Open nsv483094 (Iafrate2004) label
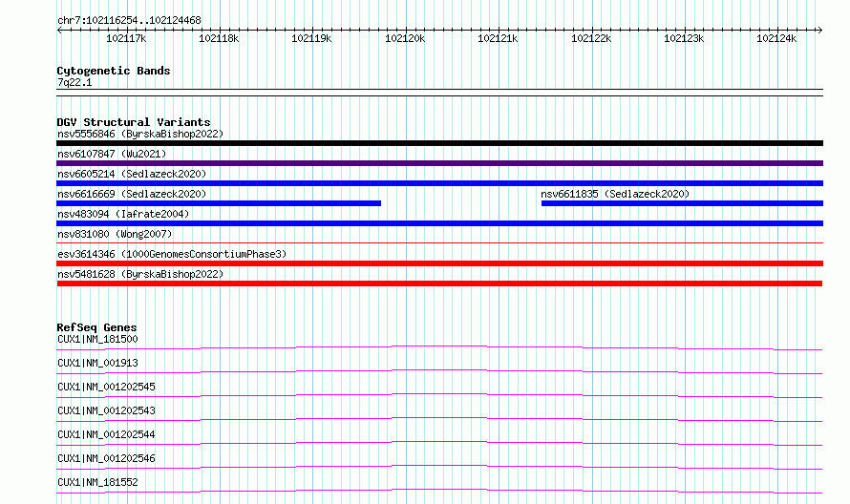This screenshot has width=850, height=504. [x=123, y=214]
